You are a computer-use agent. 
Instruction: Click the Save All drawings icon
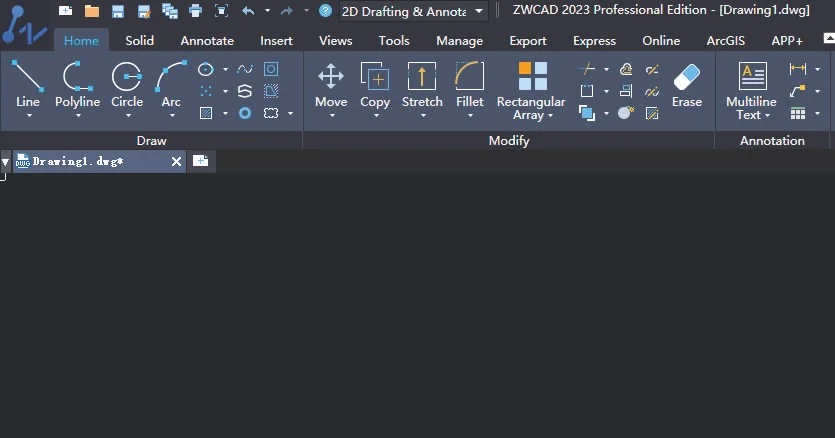pyautogui.click(x=170, y=11)
